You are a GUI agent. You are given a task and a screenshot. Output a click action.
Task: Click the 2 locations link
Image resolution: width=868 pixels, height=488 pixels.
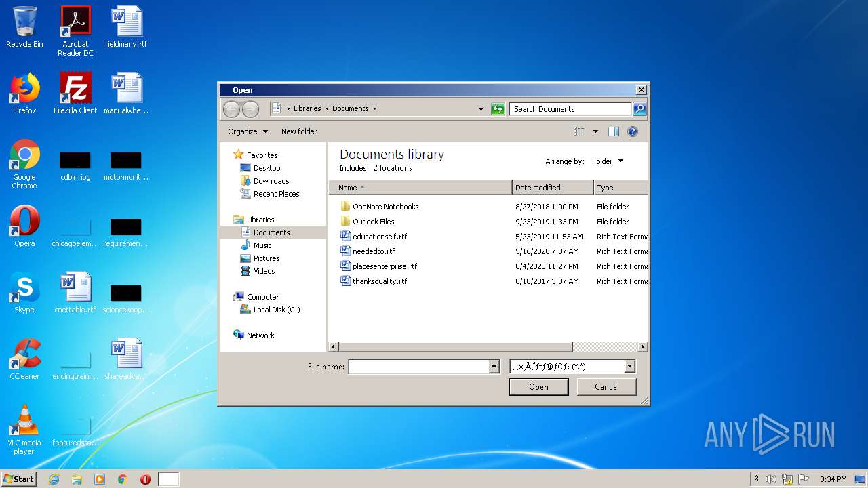click(393, 168)
